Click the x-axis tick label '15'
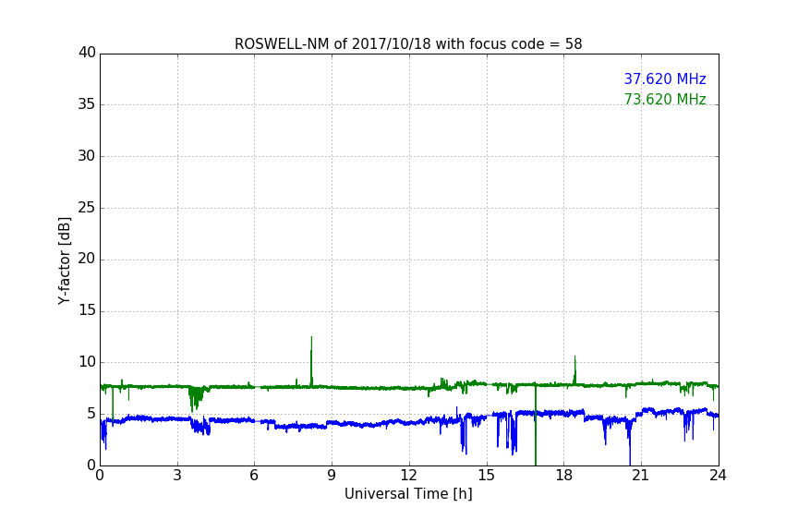The image size is (798, 532). 487,476
